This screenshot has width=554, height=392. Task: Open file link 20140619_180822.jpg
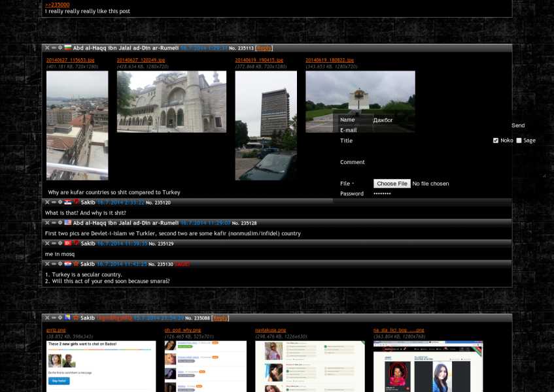[330, 60]
